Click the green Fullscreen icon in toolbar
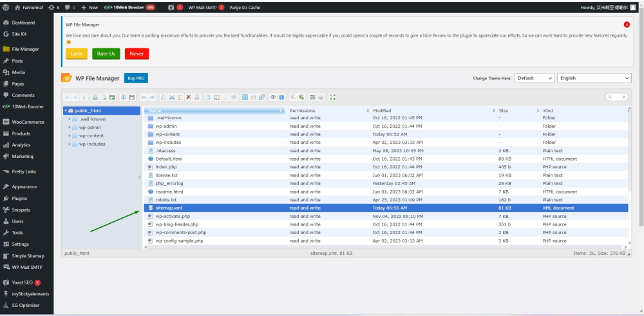The width and height of the screenshot is (644, 316). coord(332,97)
